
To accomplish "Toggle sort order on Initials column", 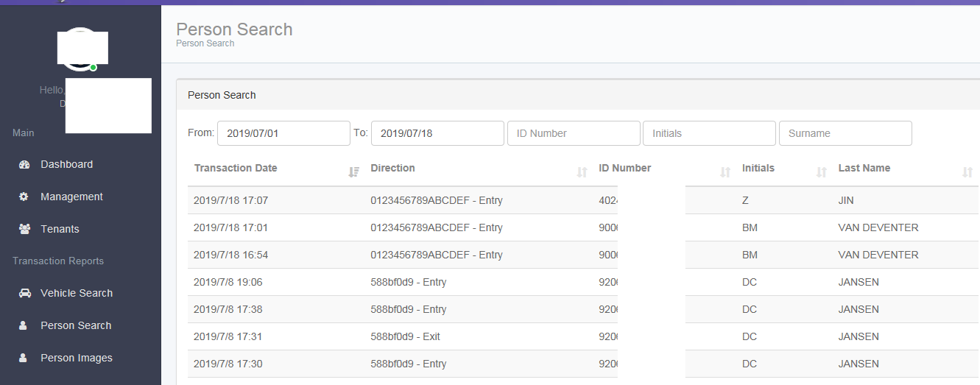I will (x=822, y=172).
